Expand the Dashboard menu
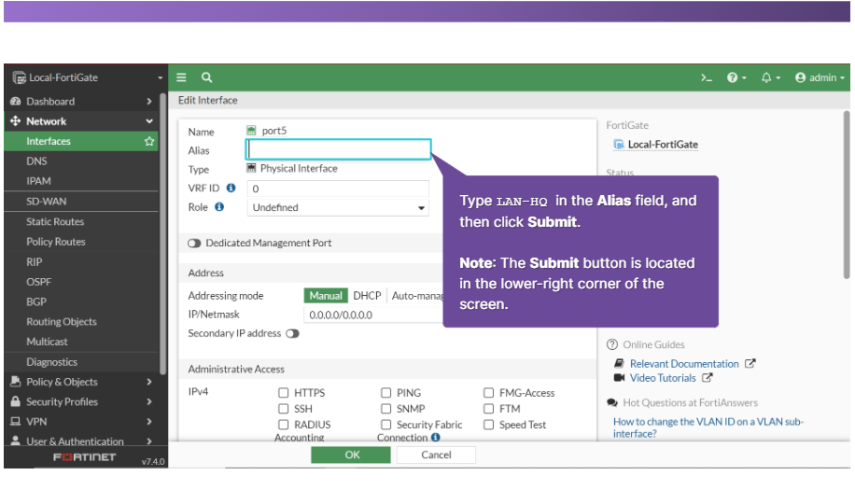The height and width of the screenshot is (504, 855). click(x=81, y=102)
